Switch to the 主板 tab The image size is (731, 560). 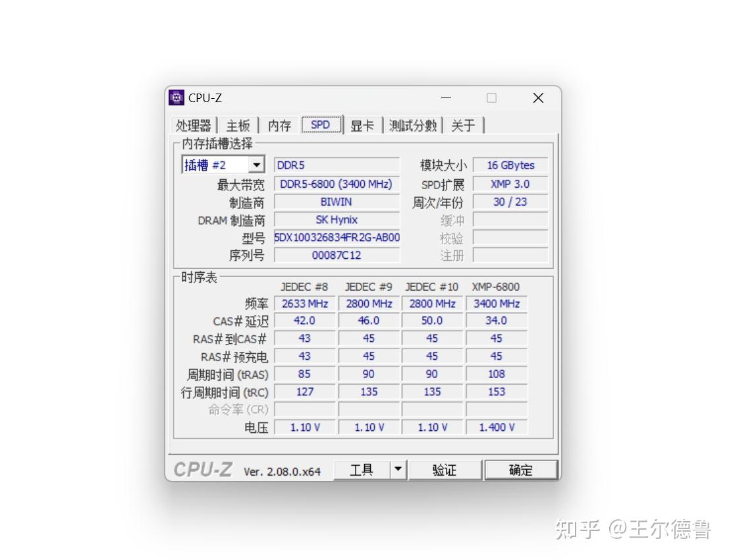[x=238, y=125]
